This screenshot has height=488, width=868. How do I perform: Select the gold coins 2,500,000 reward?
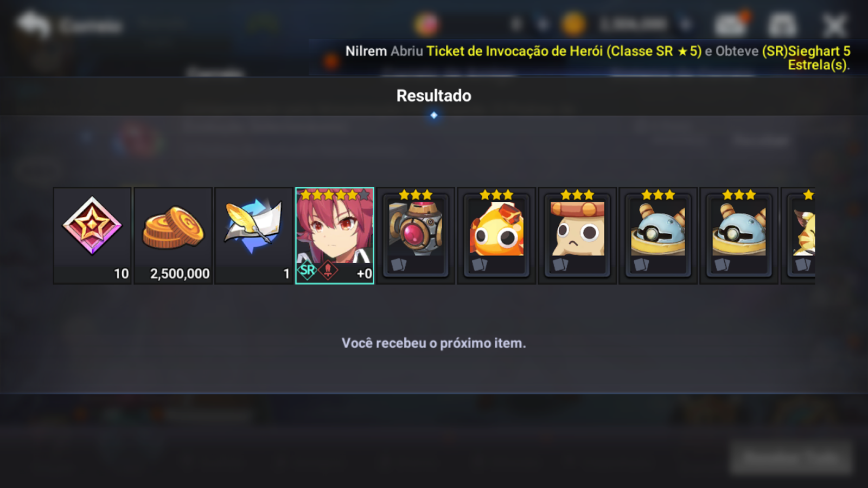point(173,235)
